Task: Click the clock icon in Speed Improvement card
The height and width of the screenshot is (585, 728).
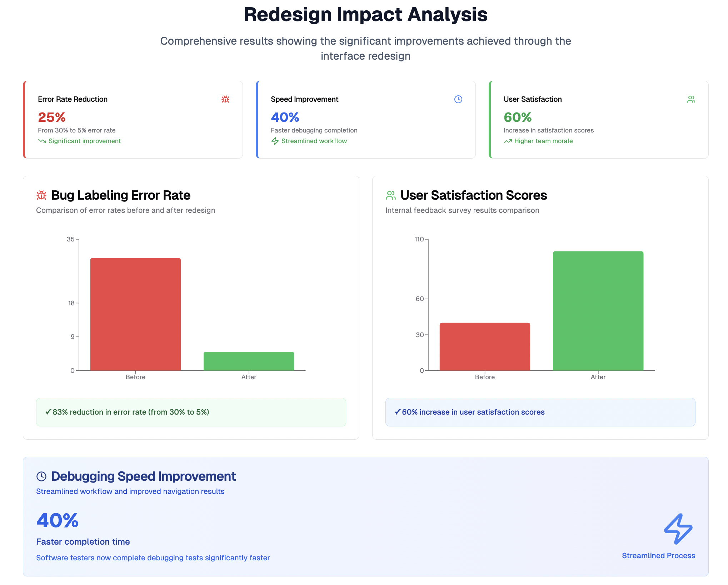Action: coord(458,99)
